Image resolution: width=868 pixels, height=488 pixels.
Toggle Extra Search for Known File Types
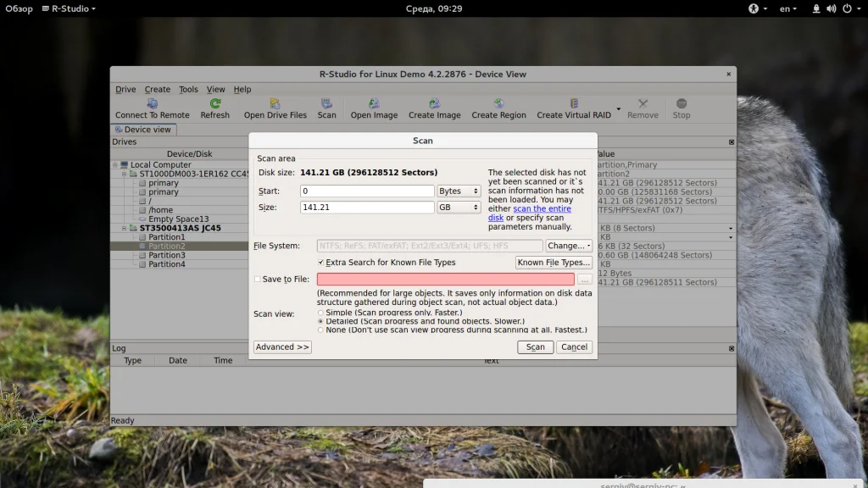click(x=321, y=263)
